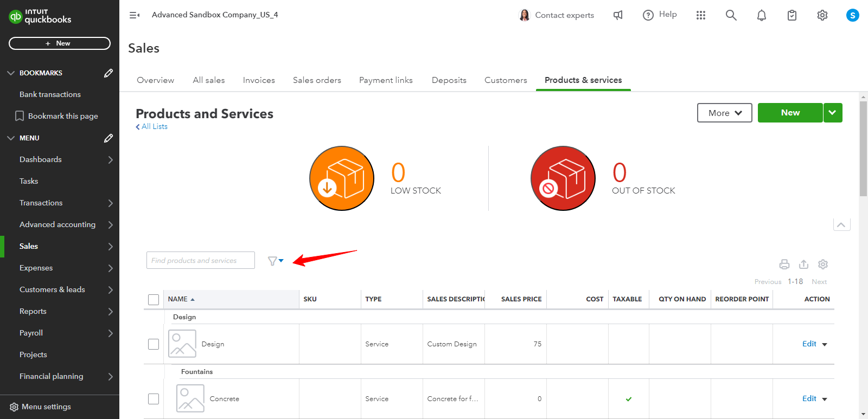Open the tasks clipboard icon

(792, 15)
